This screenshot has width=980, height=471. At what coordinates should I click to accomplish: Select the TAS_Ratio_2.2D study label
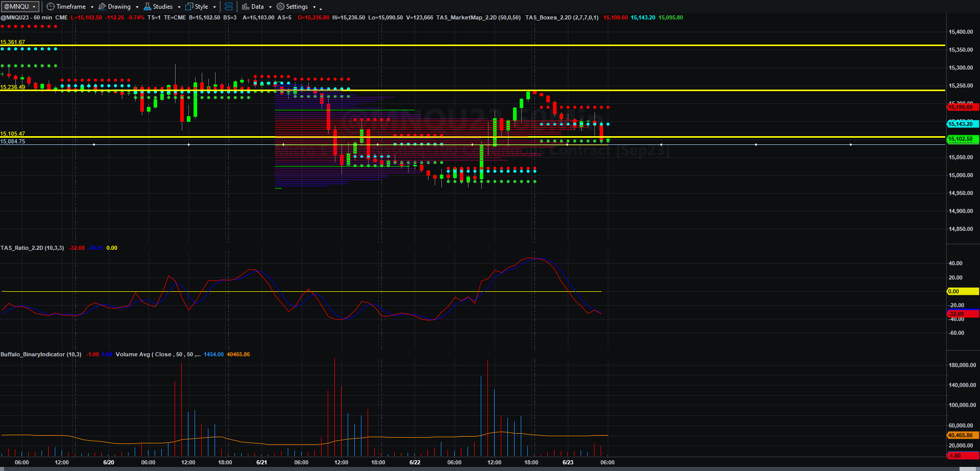tap(32, 248)
